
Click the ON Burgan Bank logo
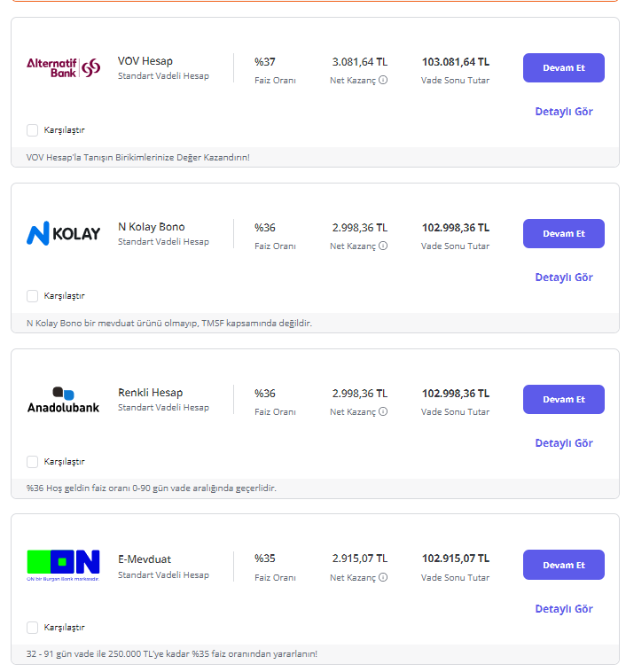pos(64,565)
